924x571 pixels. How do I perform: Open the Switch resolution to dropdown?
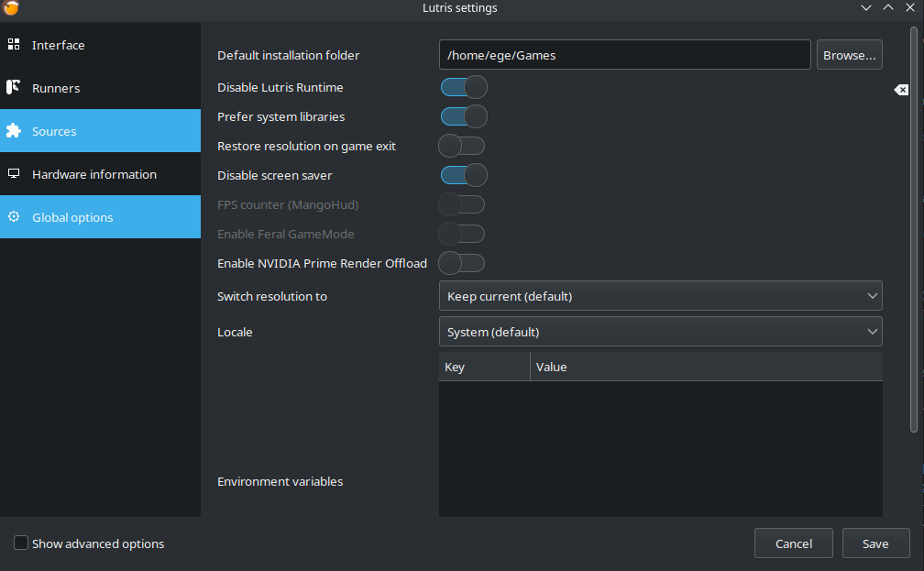661,296
